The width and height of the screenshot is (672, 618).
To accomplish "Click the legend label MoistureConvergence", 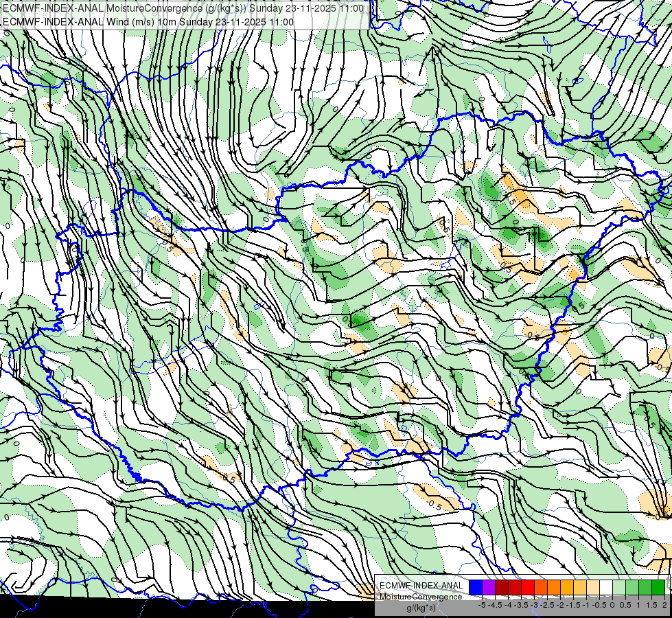I will [x=421, y=597].
